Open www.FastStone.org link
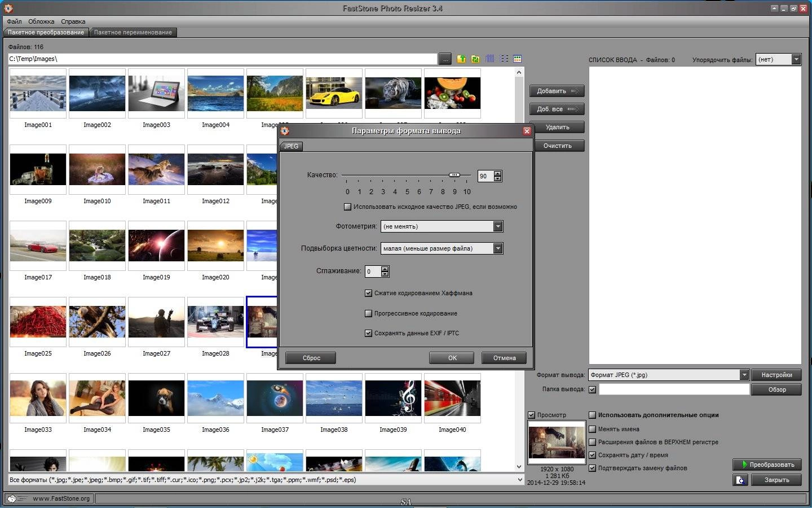 (x=61, y=498)
